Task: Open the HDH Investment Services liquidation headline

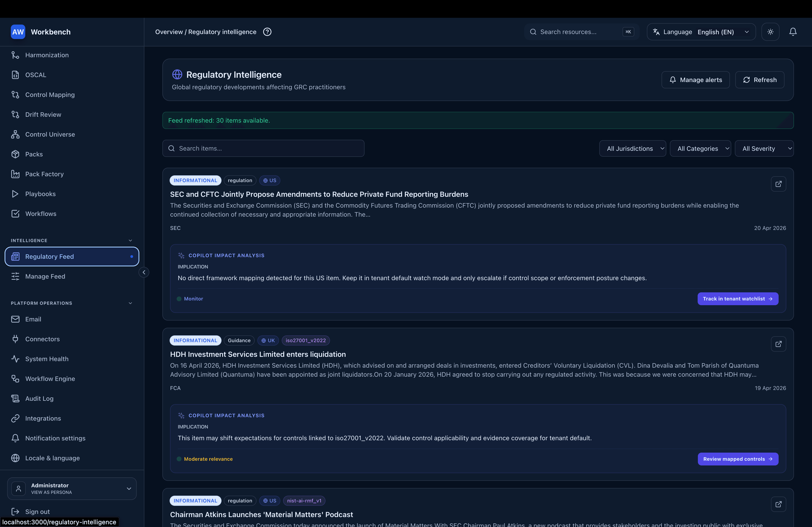Action: point(258,354)
